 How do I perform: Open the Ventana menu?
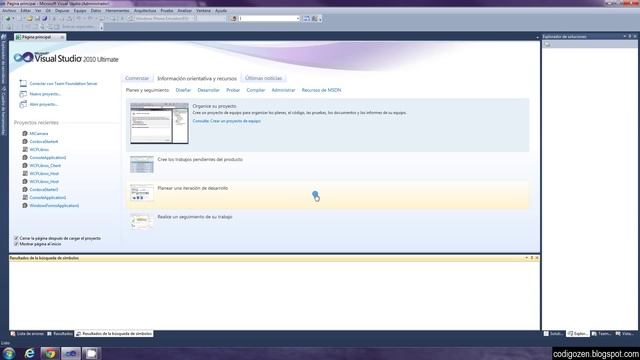[x=203, y=11]
